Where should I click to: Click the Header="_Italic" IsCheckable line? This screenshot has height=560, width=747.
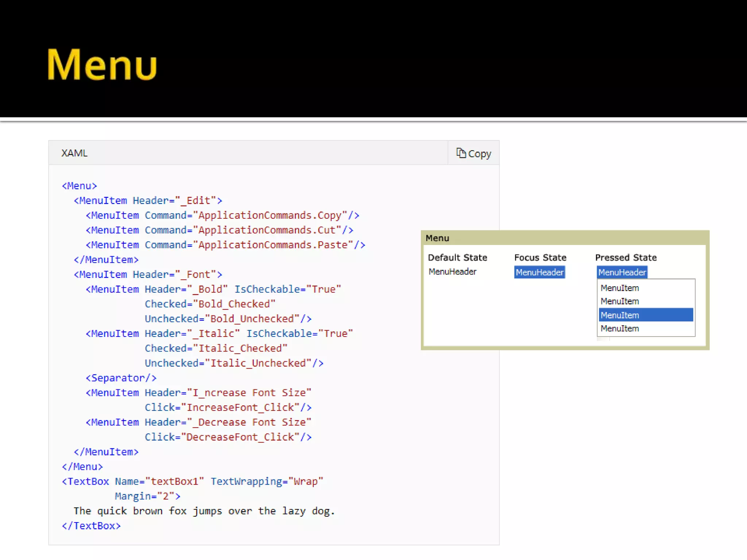tap(219, 334)
